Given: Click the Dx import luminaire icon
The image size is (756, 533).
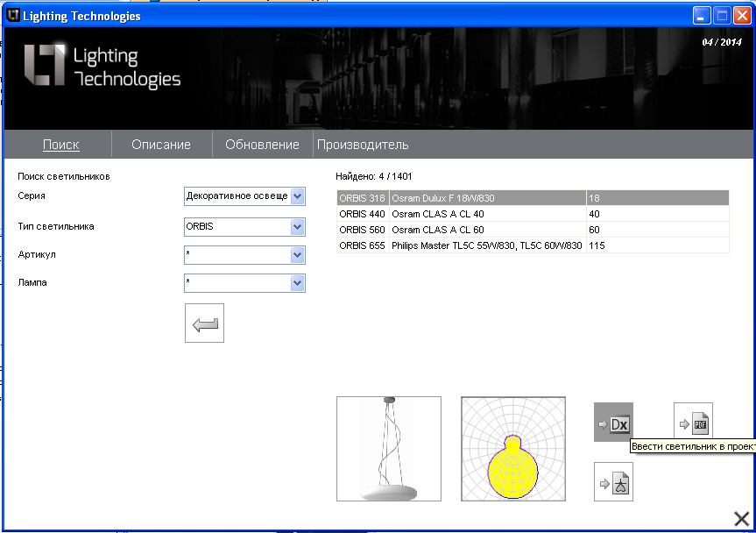Looking at the screenshot, I should (613, 422).
